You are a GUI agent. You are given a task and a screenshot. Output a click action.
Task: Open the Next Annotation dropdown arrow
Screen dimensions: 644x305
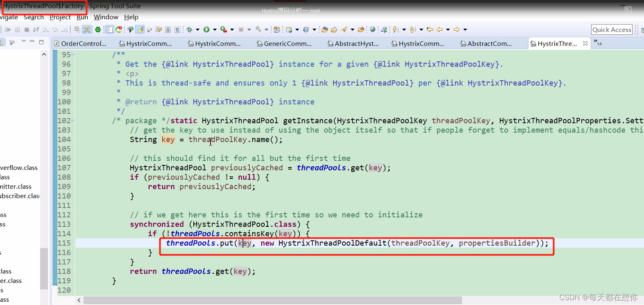pos(404,29)
